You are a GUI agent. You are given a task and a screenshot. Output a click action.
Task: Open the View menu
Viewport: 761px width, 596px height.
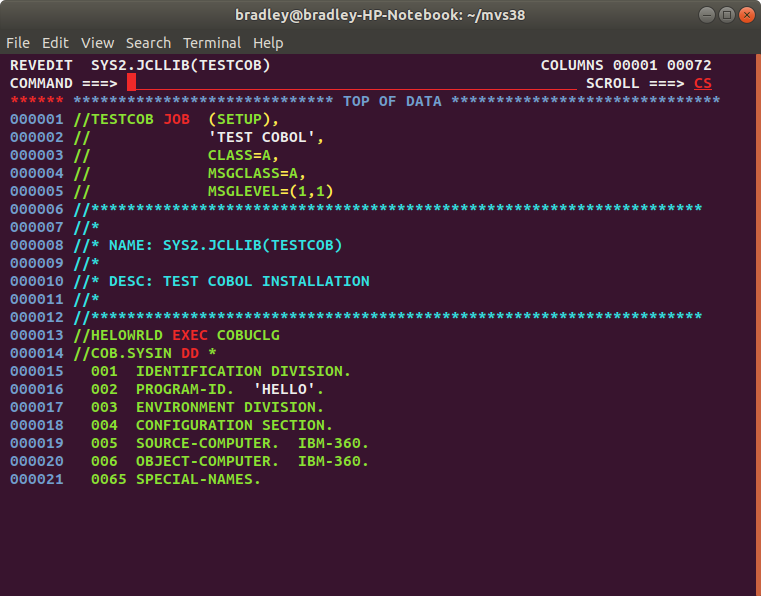coord(98,43)
